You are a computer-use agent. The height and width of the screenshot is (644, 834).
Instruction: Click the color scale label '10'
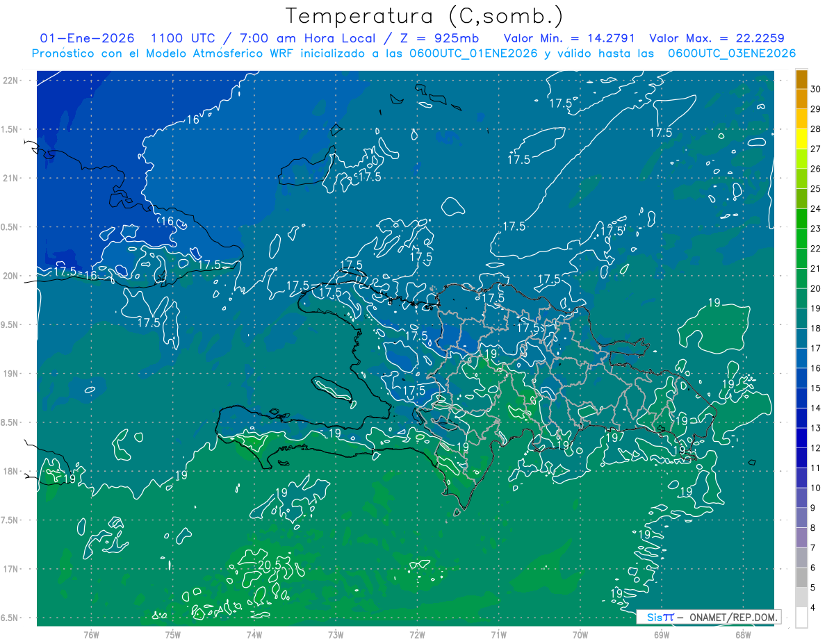point(816,488)
